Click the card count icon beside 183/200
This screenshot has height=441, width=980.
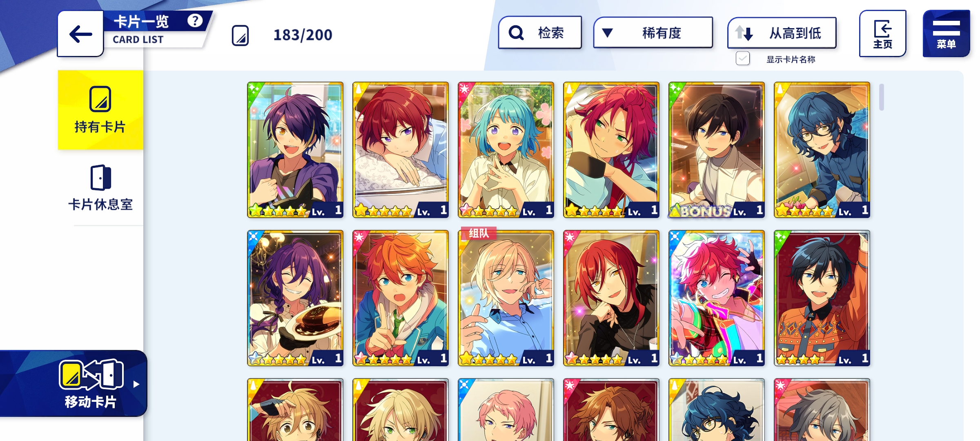240,36
